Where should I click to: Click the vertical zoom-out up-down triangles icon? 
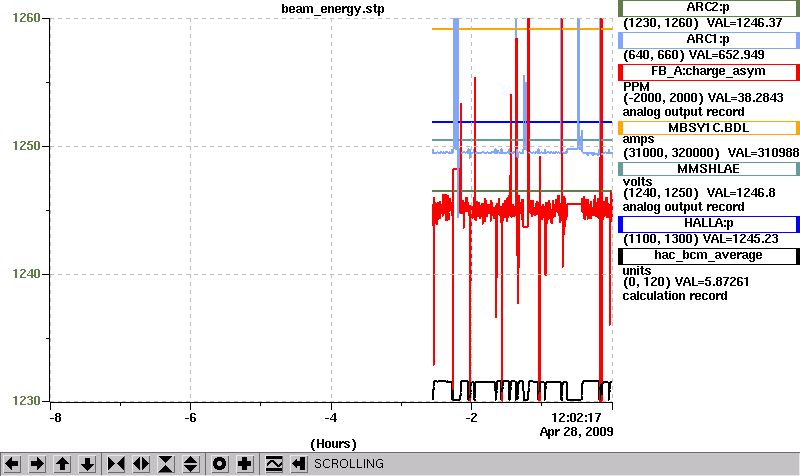point(191,464)
